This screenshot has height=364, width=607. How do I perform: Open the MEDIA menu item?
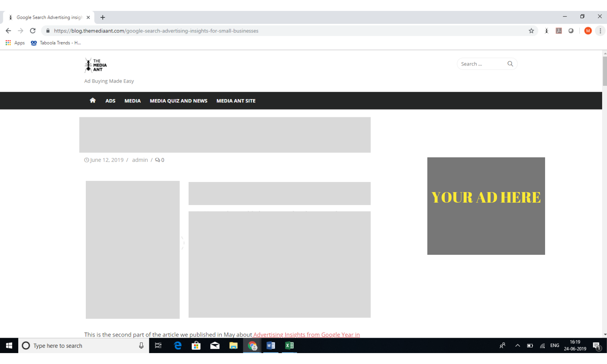click(x=132, y=100)
